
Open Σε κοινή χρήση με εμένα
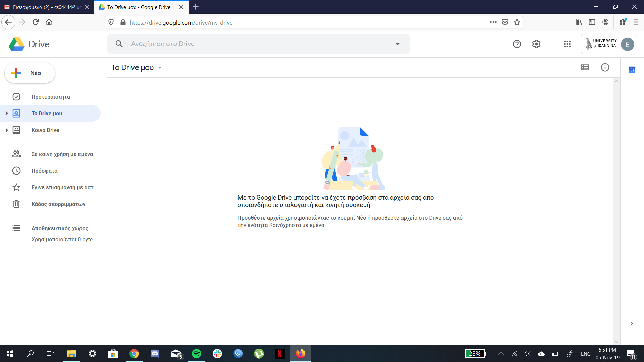click(62, 154)
